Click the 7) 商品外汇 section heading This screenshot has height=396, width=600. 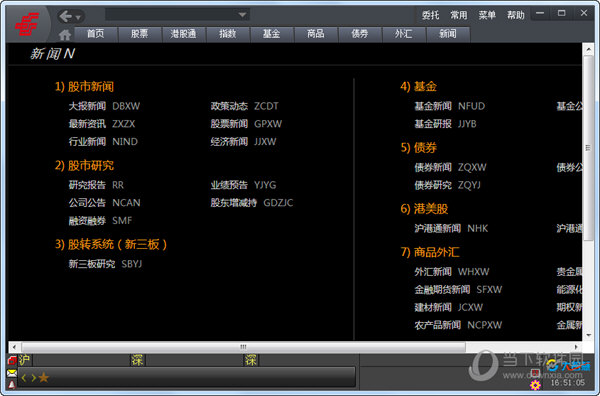[x=430, y=252]
